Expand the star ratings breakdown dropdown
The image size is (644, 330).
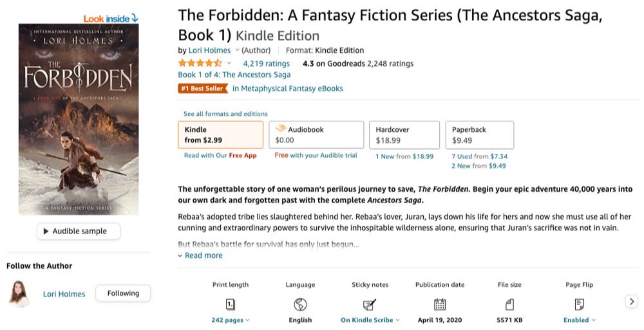coord(229,64)
